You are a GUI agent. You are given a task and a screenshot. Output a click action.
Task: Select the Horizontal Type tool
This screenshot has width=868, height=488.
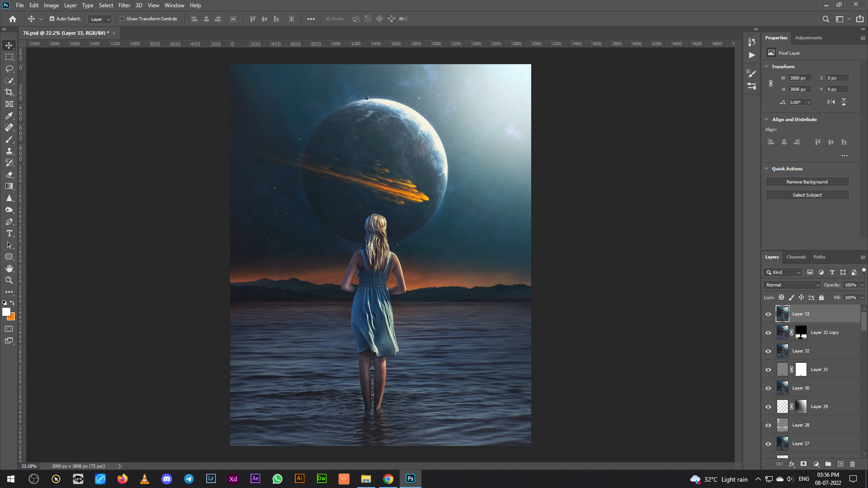[9, 233]
